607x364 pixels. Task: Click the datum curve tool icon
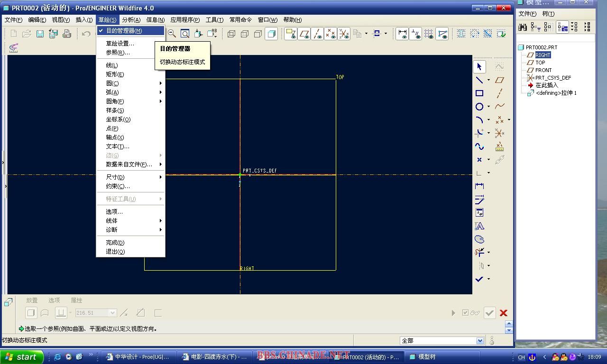pos(499,107)
